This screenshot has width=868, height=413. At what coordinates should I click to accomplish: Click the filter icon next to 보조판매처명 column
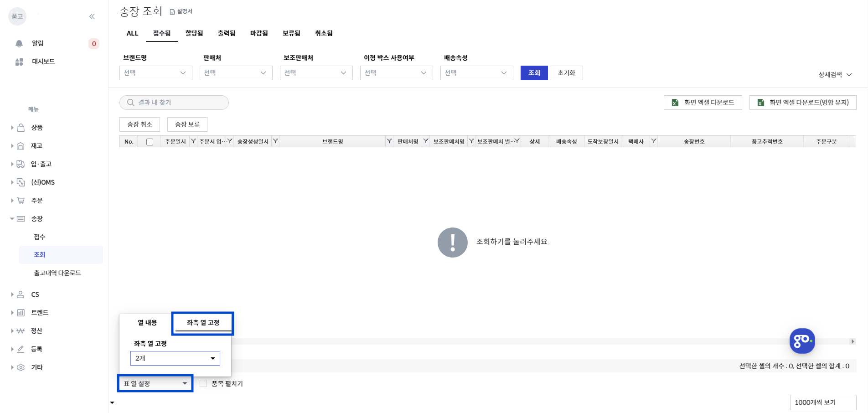[471, 141]
